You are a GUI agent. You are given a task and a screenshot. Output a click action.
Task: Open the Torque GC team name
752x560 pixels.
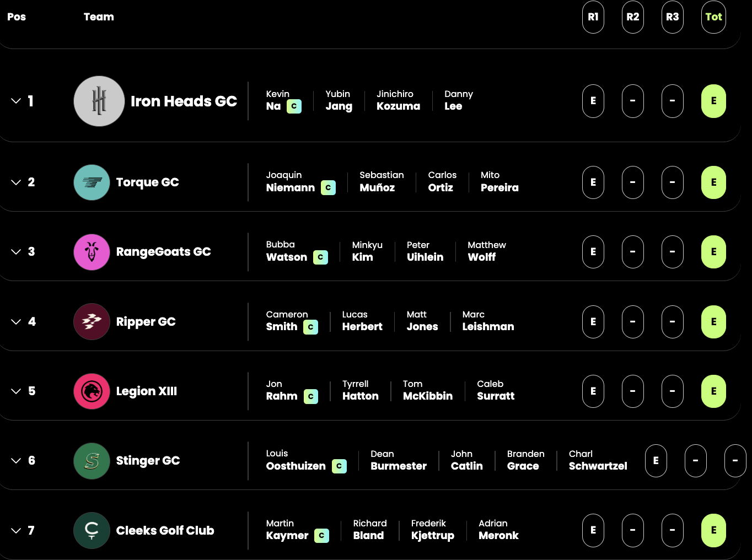tap(147, 182)
